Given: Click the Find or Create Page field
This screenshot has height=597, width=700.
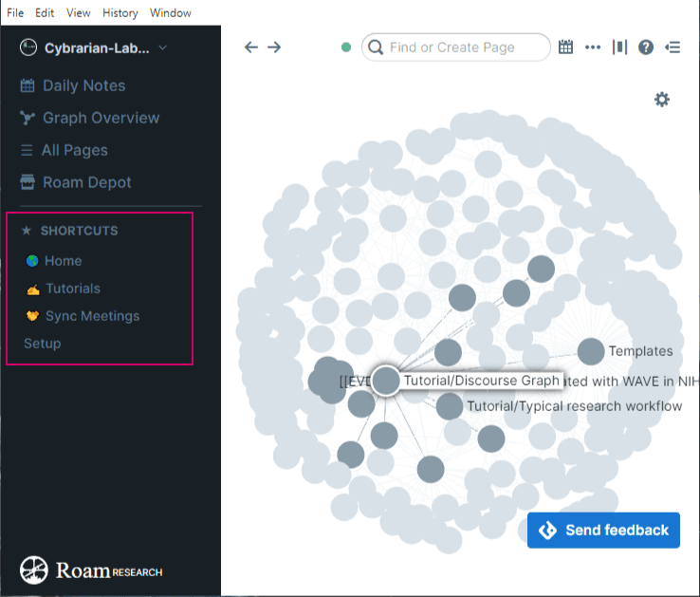Looking at the screenshot, I should pos(456,47).
